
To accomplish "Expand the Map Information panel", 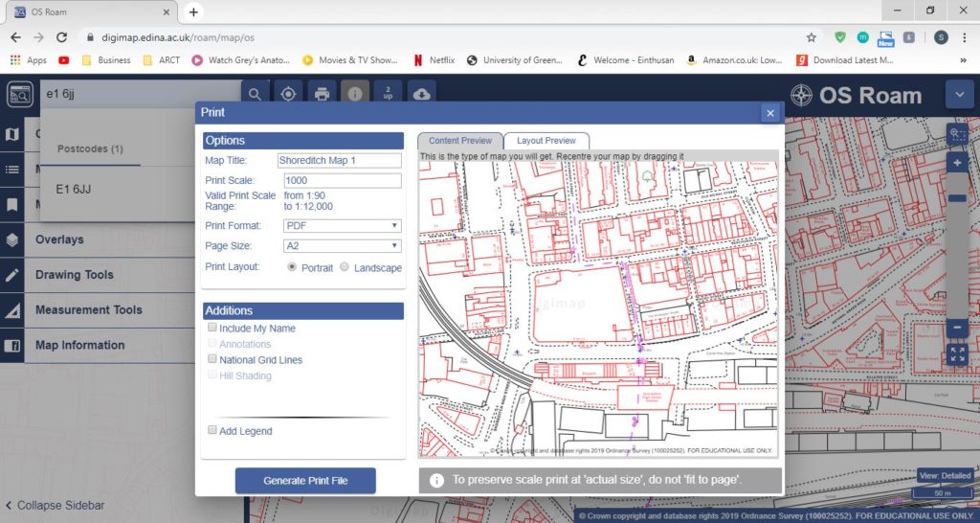I will point(109,346).
